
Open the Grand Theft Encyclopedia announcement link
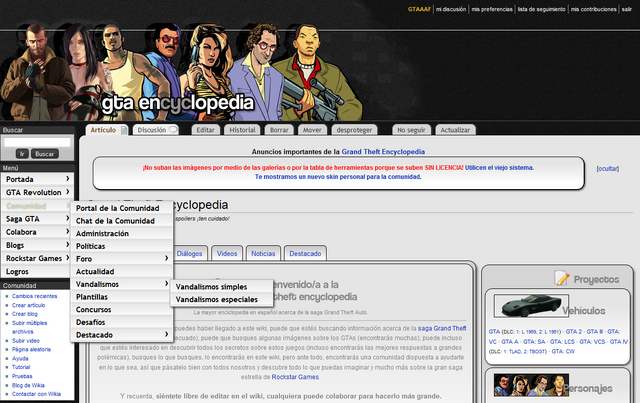click(x=383, y=152)
